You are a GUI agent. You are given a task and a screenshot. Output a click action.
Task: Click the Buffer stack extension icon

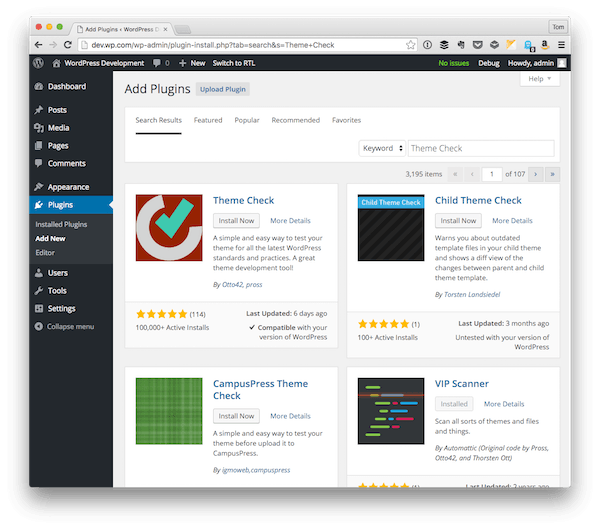click(x=444, y=45)
